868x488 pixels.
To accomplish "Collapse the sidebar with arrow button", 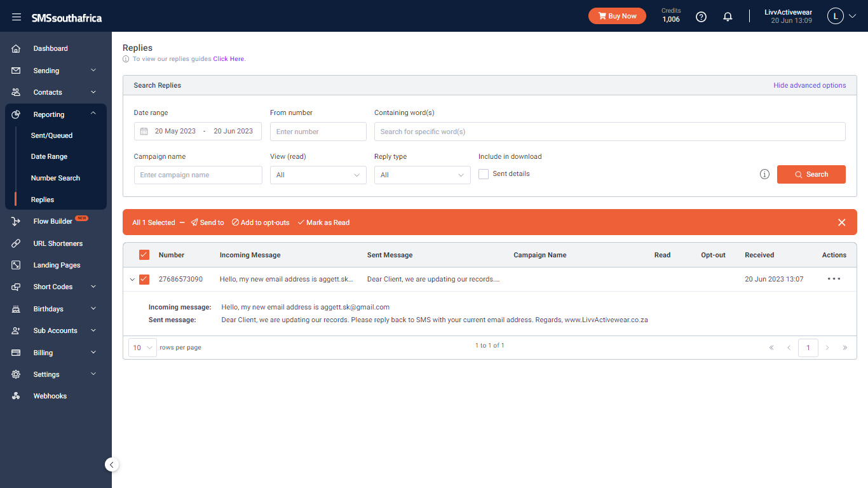I will coord(112,464).
